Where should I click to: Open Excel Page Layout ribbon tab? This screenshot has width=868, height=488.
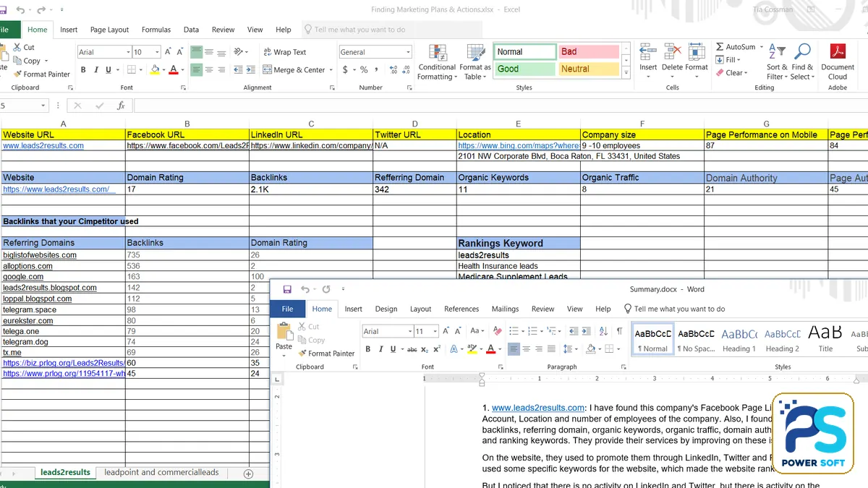tap(109, 30)
